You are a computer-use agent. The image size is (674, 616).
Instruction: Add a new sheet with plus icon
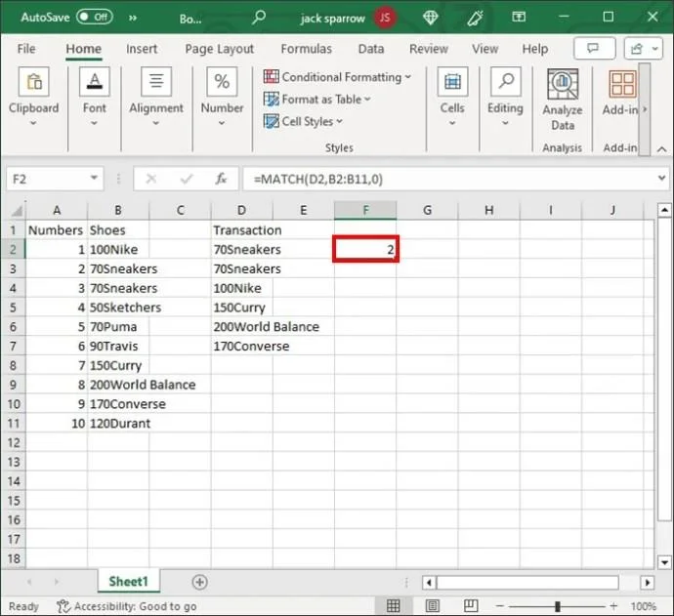(199, 582)
